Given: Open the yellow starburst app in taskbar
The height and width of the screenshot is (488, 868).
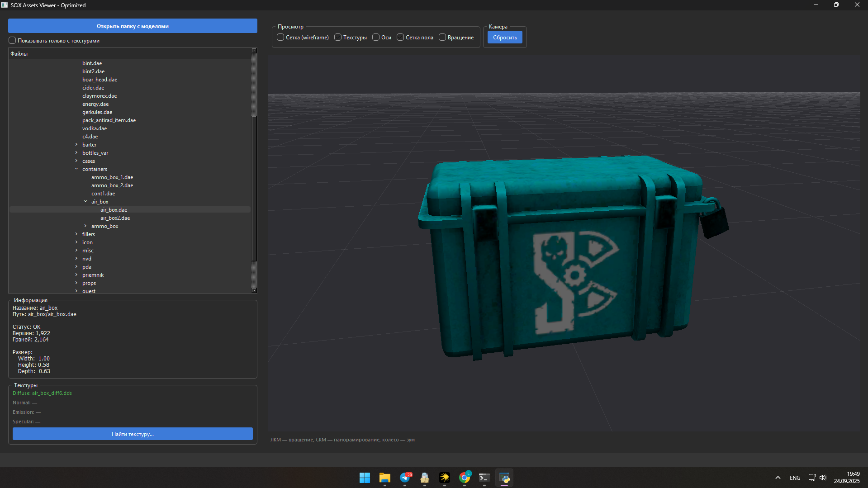Looking at the screenshot, I should [x=445, y=478].
